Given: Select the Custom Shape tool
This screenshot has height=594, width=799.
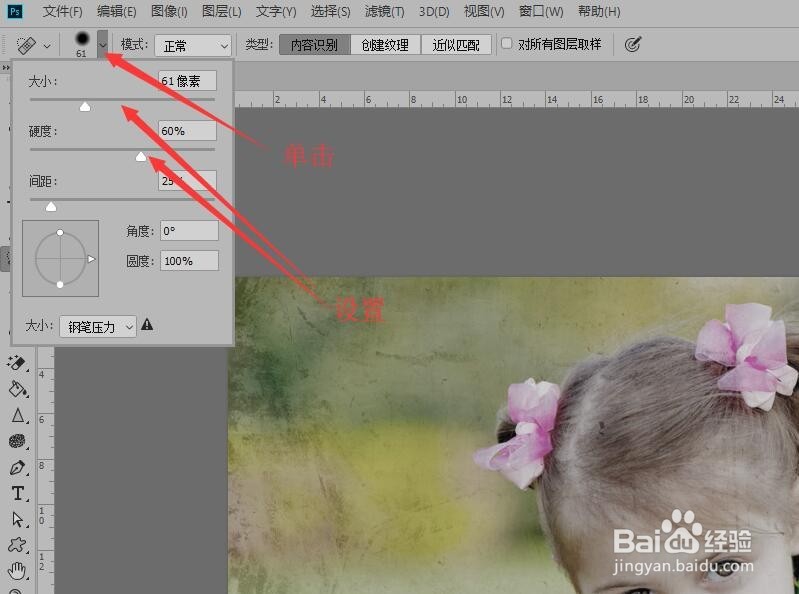Looking at the screenshot, I should point(17,545).
